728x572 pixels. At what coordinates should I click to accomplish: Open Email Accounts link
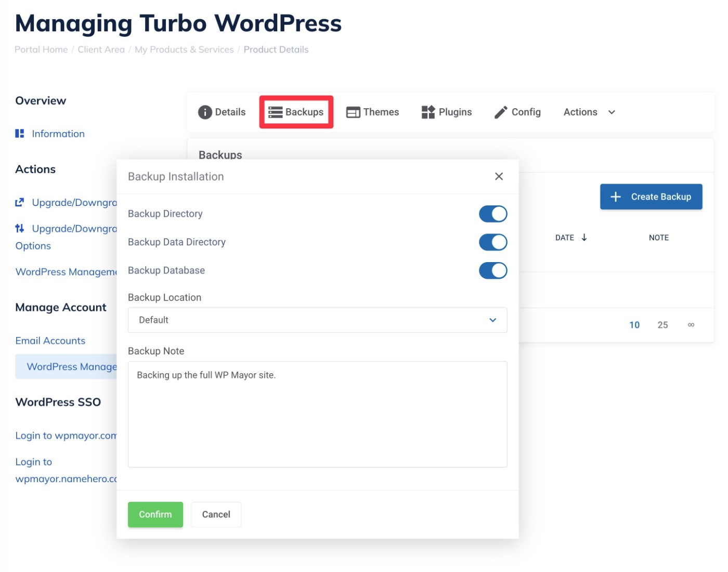coord(50,341)
